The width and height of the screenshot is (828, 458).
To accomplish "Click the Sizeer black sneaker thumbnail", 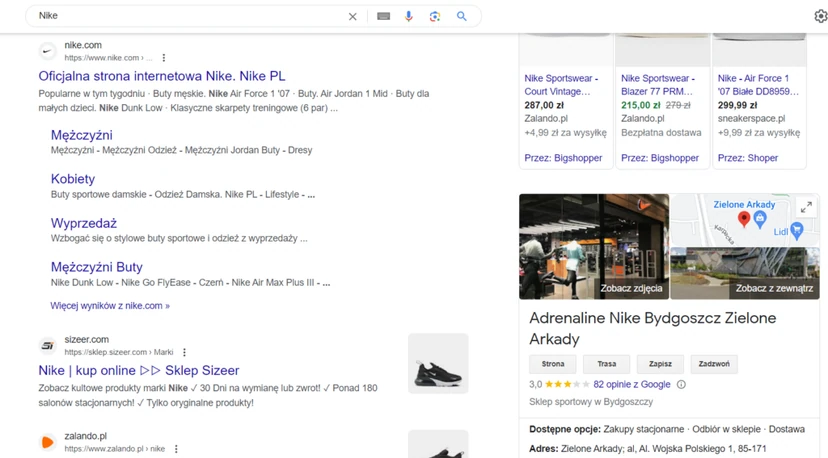I will click(x=438, y=363).
